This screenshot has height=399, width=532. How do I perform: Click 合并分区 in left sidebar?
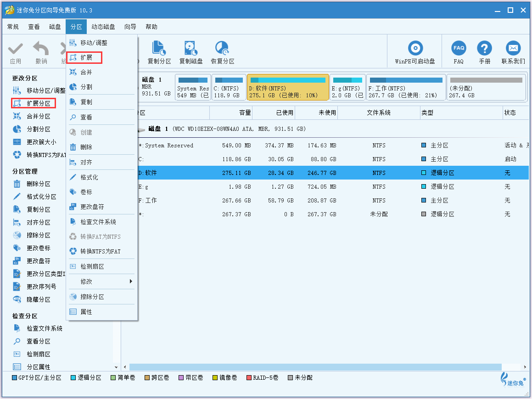(x=32, y=116)
